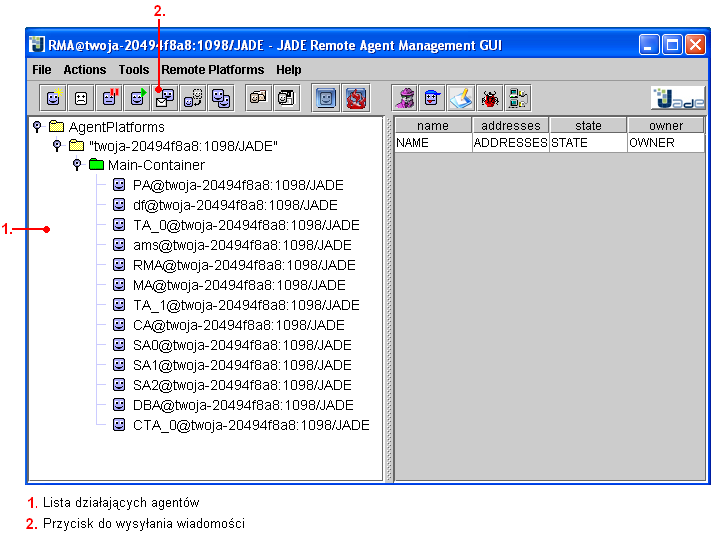Click the Jade logo in the toolbar
Image resolution: width=714 pixels, height=543 pixels.
click(678, 98)
